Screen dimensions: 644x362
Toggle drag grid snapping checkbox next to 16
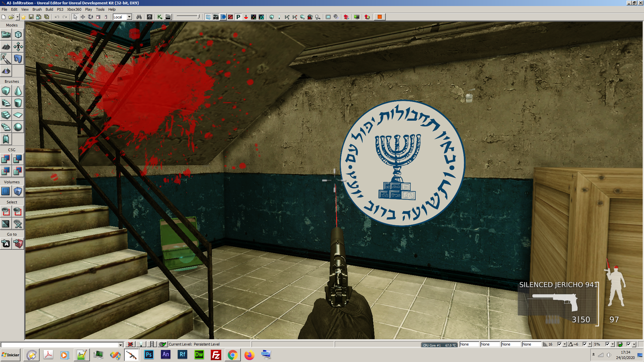559,344
